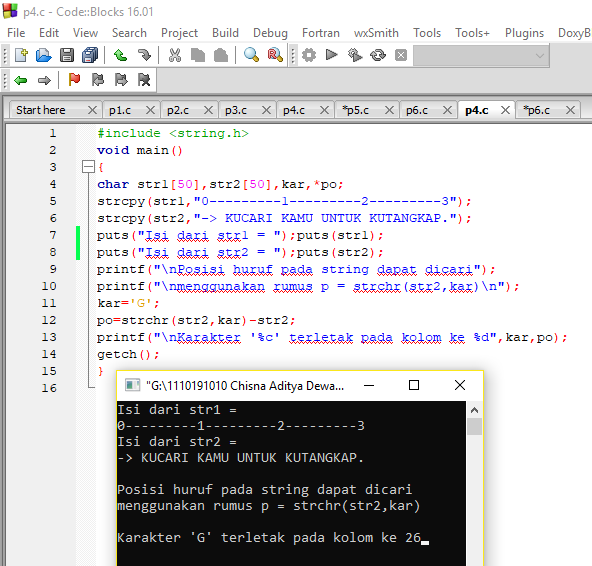
Task: Clear all bookmarks icon
Action: (144, 80)
